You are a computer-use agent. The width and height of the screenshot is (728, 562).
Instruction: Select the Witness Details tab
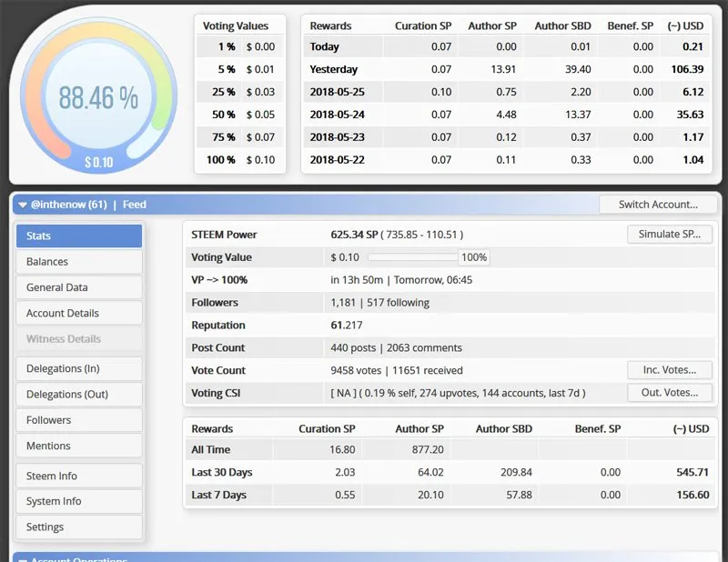tap(79, 339)
